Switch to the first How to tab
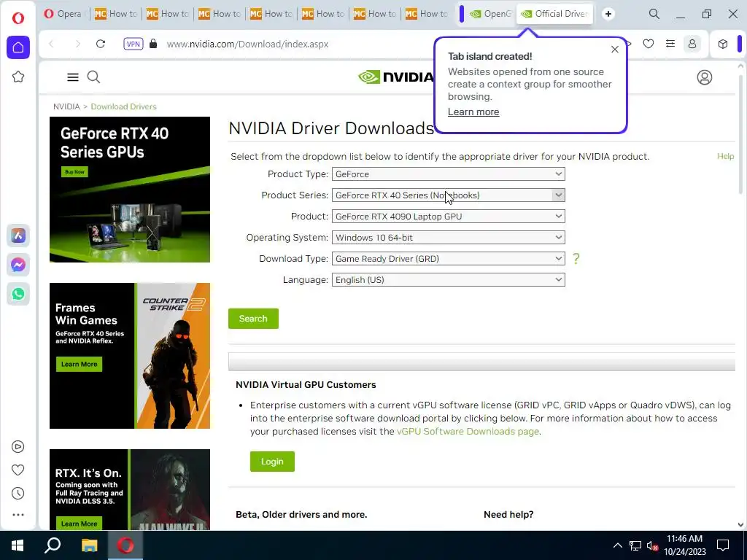 tap(116, 14)
